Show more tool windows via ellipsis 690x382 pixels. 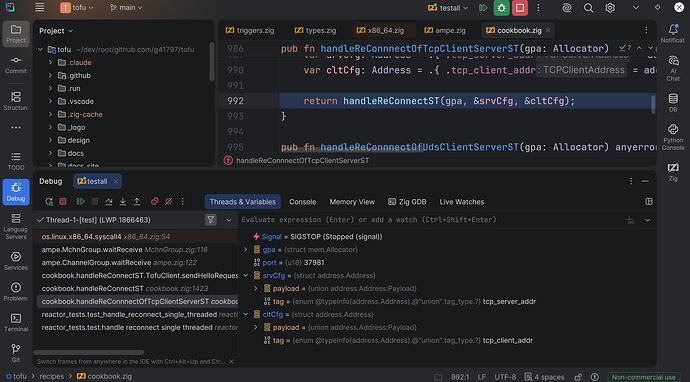pyautogui.click(x=16, y=128)
